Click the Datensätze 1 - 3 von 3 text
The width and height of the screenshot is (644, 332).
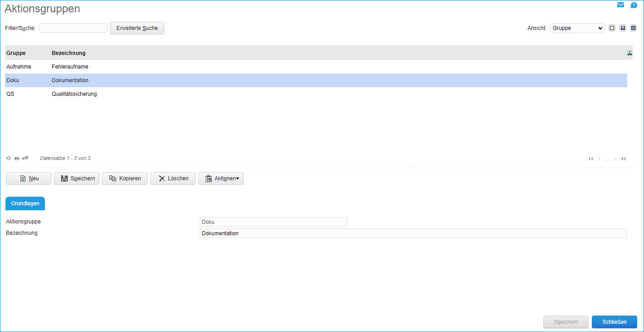[x=65, y=158]
